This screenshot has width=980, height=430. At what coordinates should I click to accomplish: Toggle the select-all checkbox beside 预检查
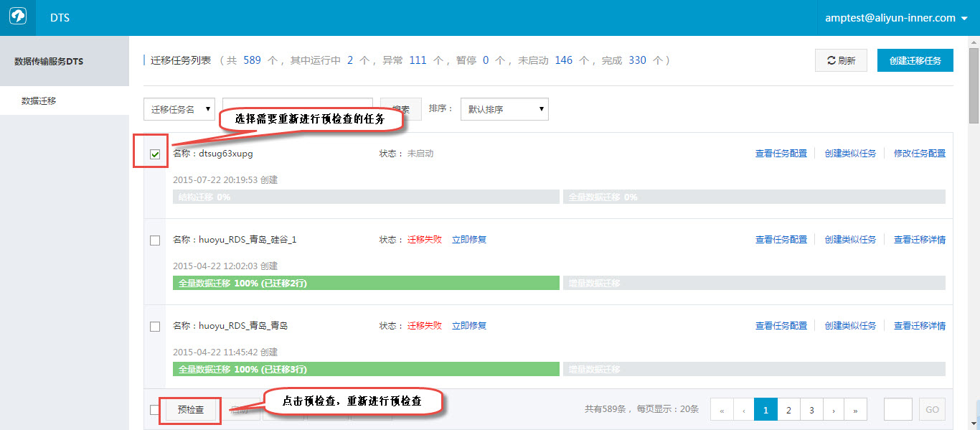[x=154, y=410]
